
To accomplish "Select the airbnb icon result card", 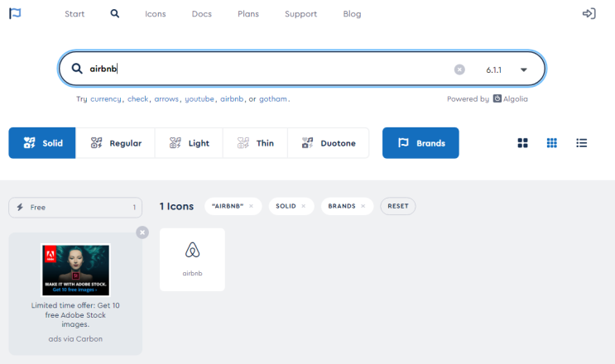I will click(192, 260).
